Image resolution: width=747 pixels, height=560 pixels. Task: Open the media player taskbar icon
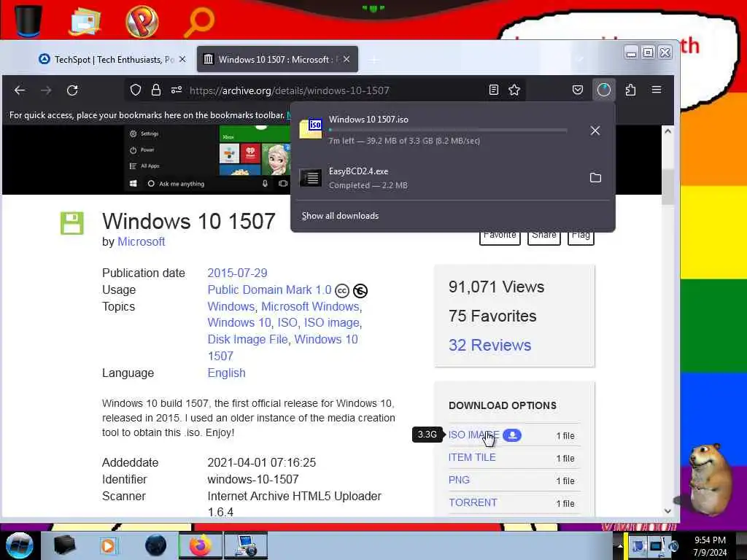(109, 545)
